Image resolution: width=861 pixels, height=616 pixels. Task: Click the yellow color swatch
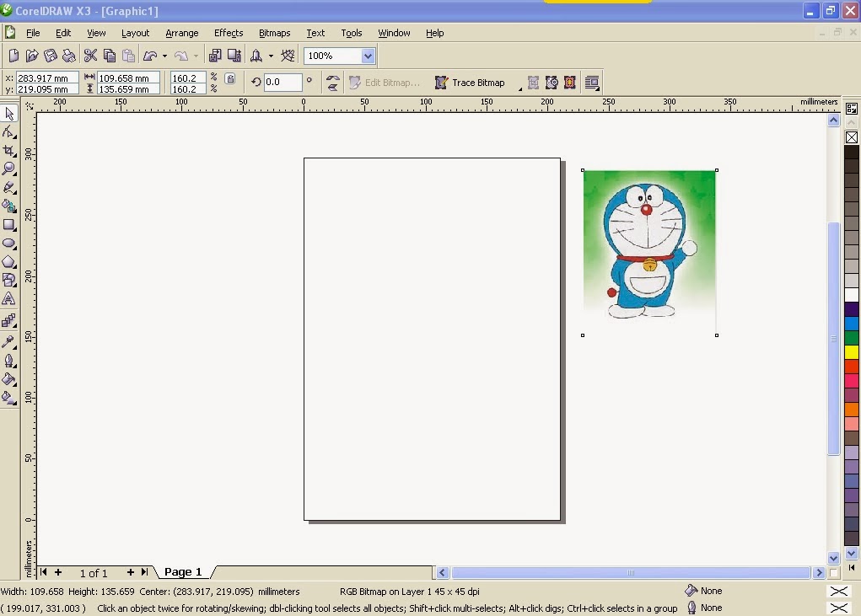point(852,351)
